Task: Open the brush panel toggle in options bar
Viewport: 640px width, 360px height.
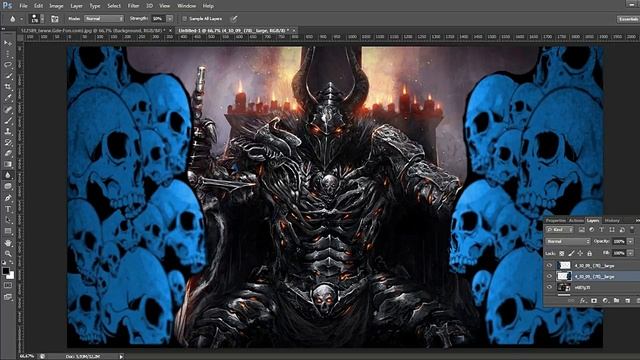Action: click(55, 19)
